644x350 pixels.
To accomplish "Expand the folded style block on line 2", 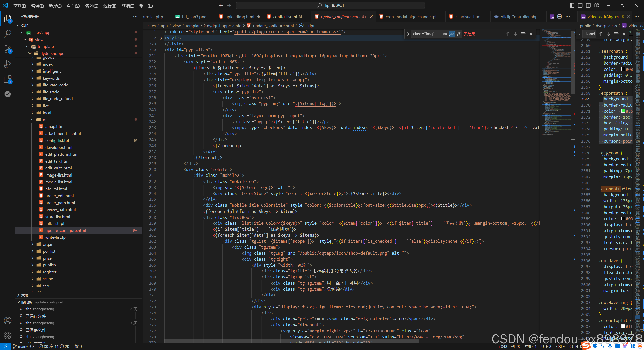I will coord(161,38).
